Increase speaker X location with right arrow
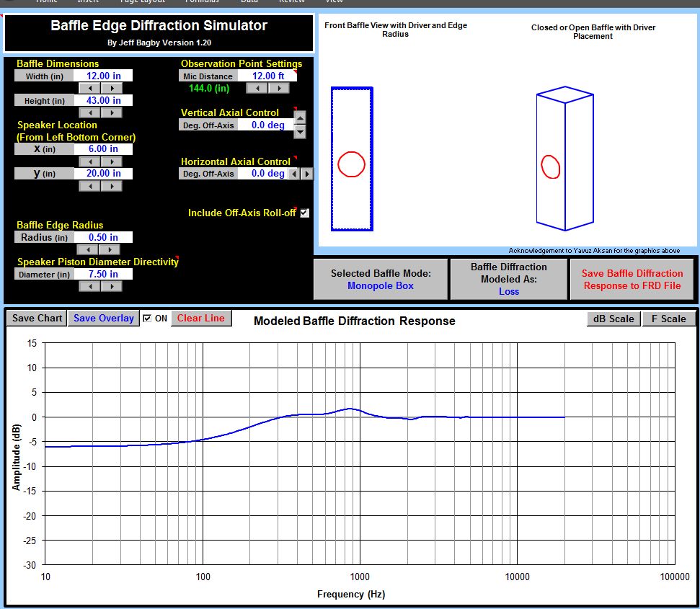Screen dimensions: 700x609 (112, 161)
